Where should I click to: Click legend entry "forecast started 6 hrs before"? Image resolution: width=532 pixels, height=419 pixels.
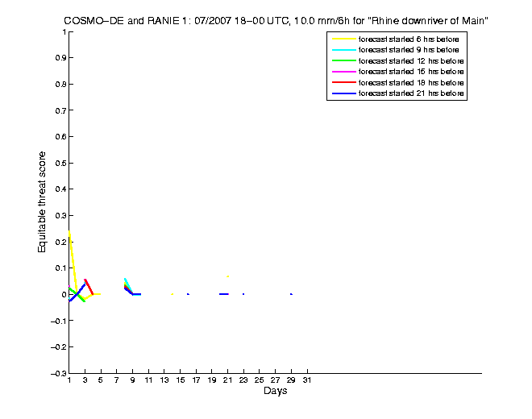409,39
